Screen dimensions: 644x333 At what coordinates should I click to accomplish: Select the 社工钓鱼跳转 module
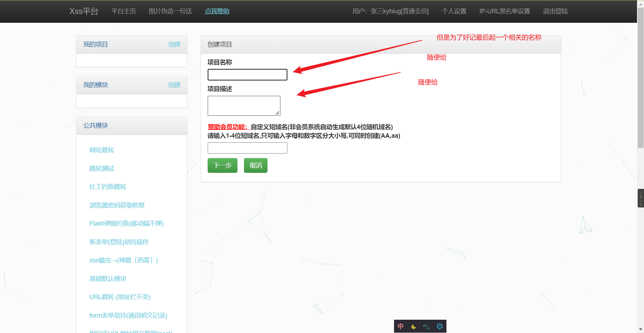pos(108,186)
